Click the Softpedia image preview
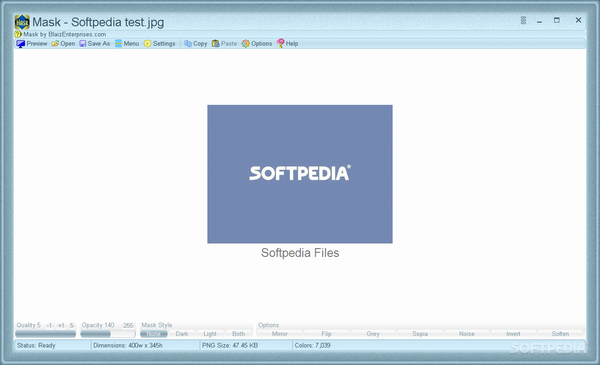Viewport: 600px width, 365px height. pos(300,174)
